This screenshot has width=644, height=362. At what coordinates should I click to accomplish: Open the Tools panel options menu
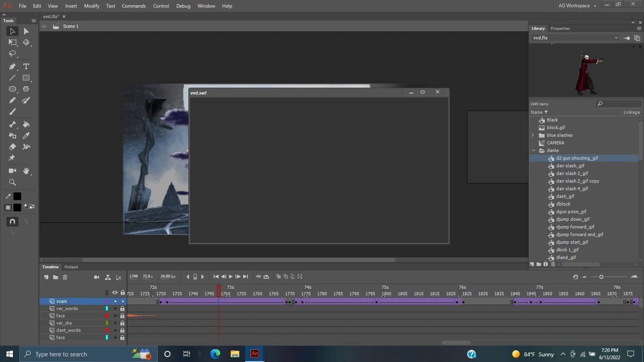(34, 21)
